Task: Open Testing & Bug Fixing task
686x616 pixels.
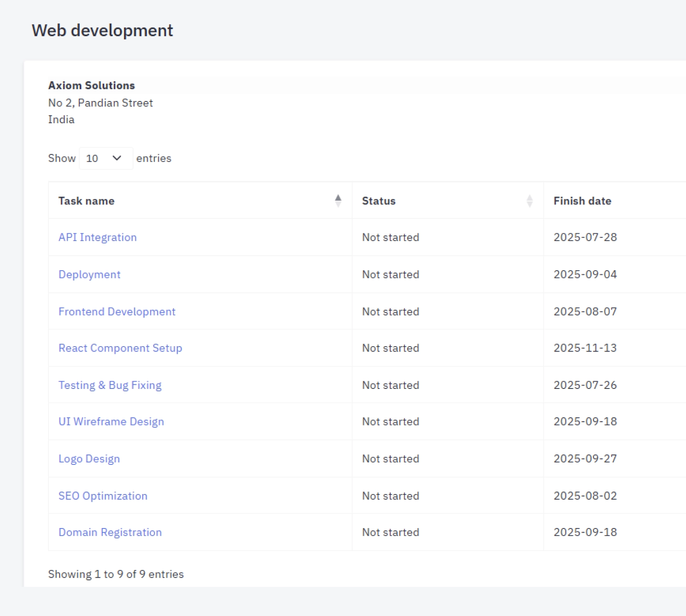Action: click(x=110, y=385)
